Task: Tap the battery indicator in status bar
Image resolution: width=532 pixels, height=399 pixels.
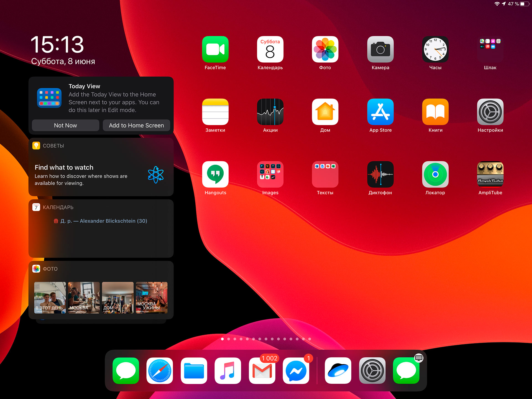Action: pos(525,4)
